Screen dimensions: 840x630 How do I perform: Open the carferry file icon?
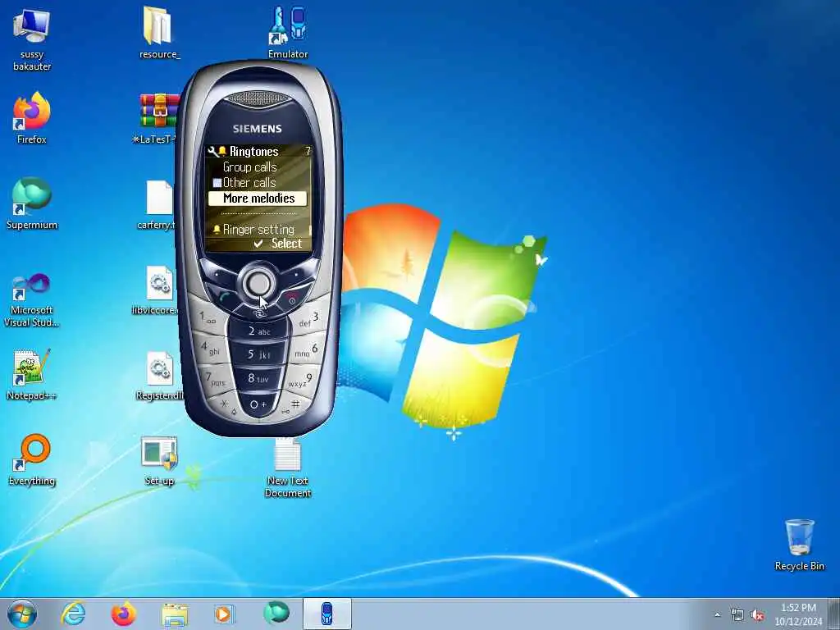[x=157, y=203]
